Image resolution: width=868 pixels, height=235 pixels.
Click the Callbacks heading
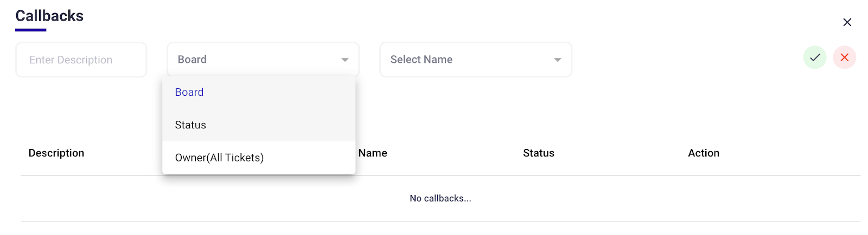(x=49, y=16)
